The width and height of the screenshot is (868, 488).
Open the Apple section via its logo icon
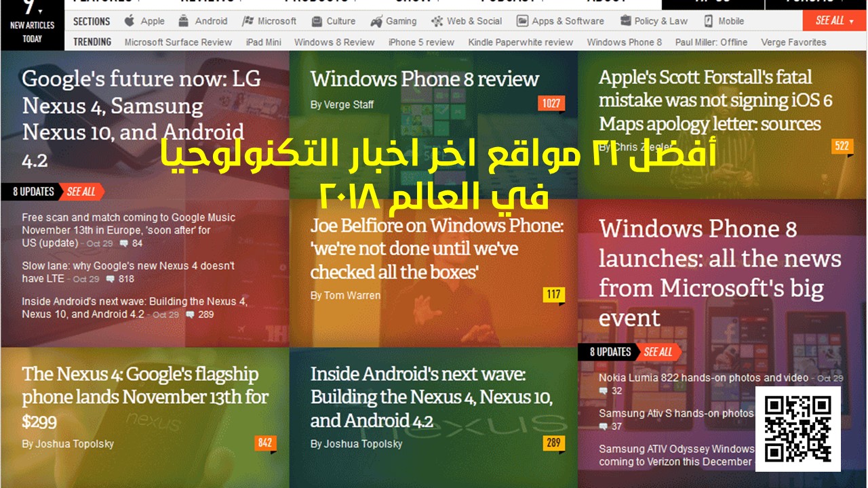click(130, 21)
